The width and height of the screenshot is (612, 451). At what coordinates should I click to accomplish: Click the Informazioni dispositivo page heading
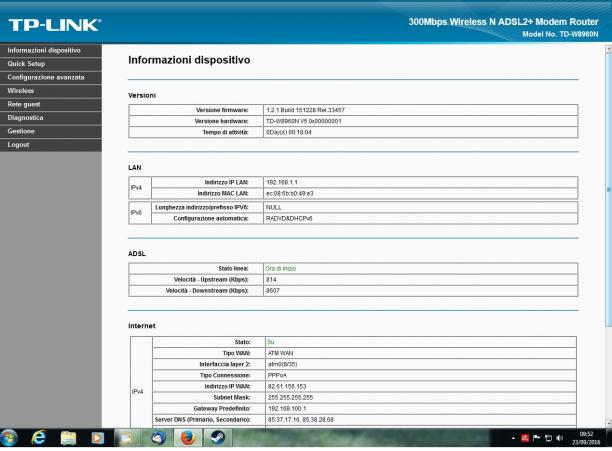[189, 60]
